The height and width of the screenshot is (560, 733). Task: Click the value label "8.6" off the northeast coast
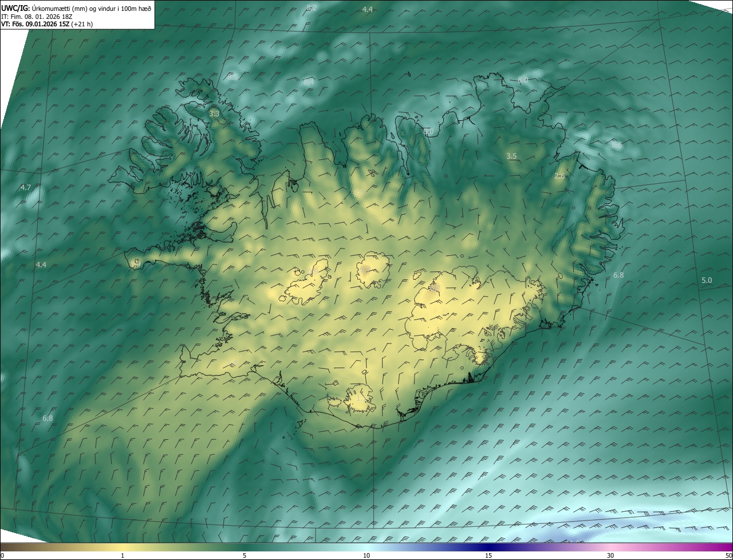tap(617, 145)
